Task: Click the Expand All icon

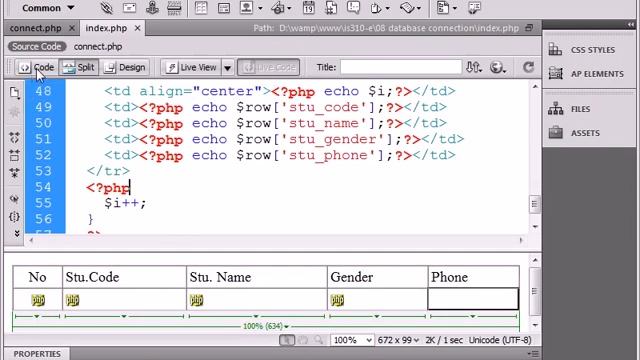Action: click(14, 173)
